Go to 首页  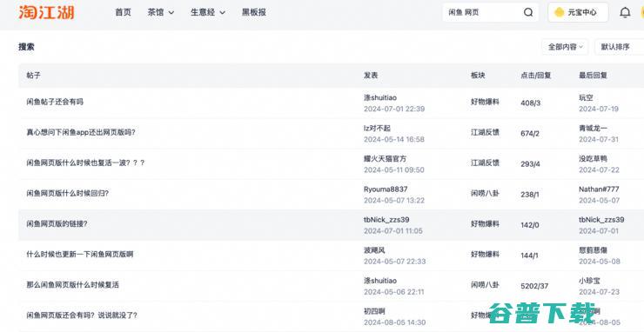click(x=124, y=12)
